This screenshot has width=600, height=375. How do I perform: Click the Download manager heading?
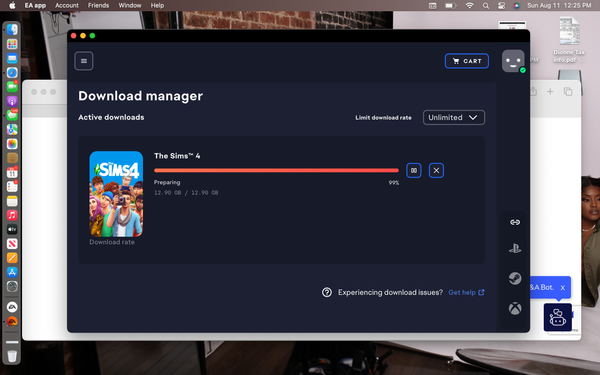[x=140, y=96]
